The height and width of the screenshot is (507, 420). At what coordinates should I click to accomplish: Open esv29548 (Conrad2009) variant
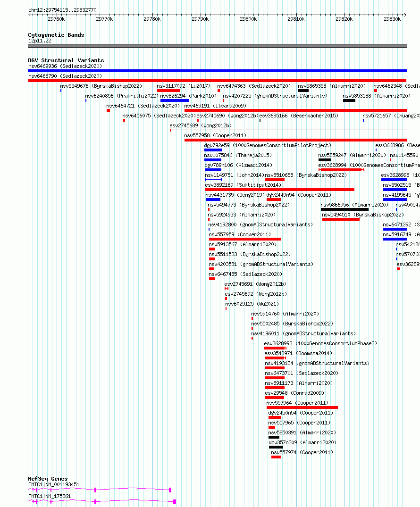point(295,393)
